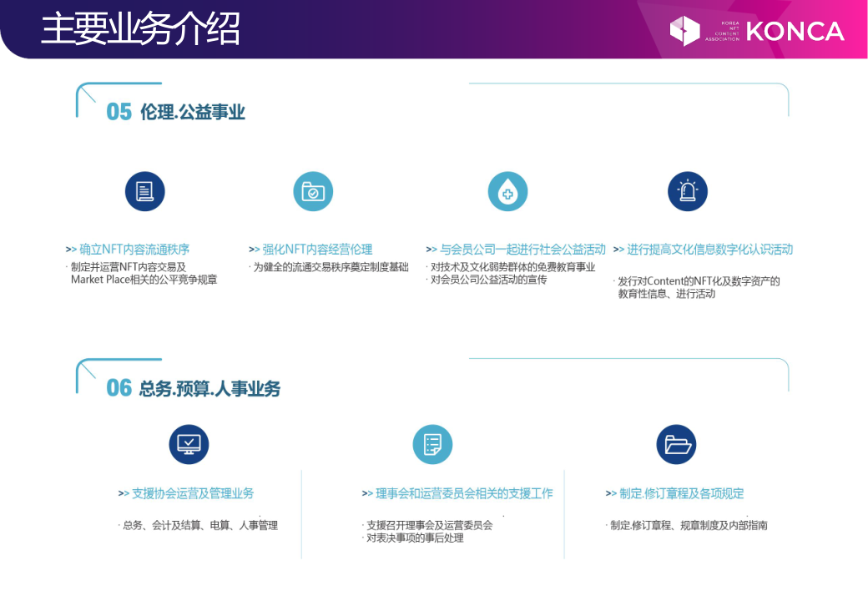Click line 制定.修订章程、规章制度及内部指南
This screenshot has width=868, height=601.
pyautogui.click(x=687, y=525)
